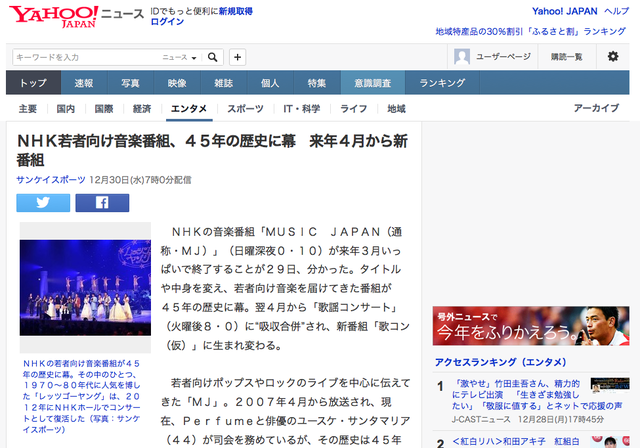Viewport: 640px width, 448px height.
Task: Focus the キーワードを入力 search field
Action: pos(88,57)
